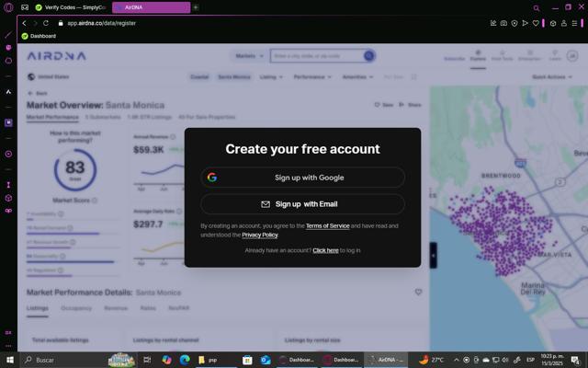This screenshot has width=588, height=368.
Task: Click the city search input field
Action: (x=317, y=56)
